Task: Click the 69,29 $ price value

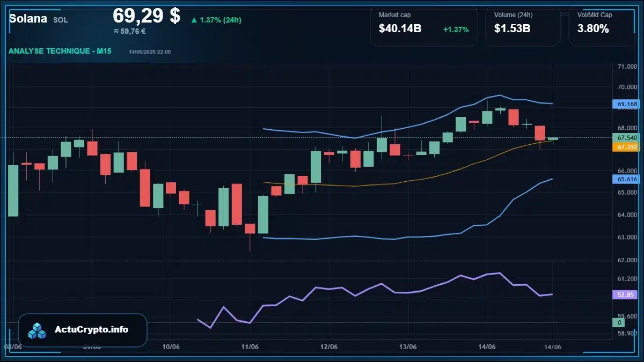Action: [x=147, y=16]
